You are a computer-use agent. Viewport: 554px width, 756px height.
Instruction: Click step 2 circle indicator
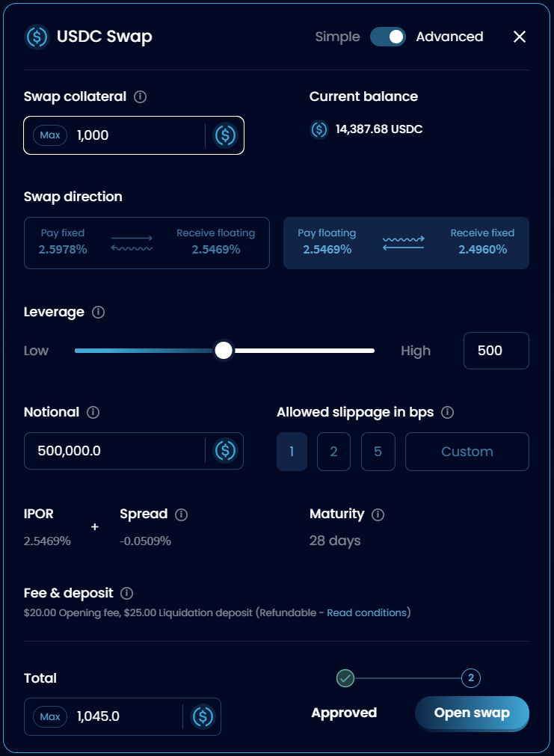pos(471,678)
